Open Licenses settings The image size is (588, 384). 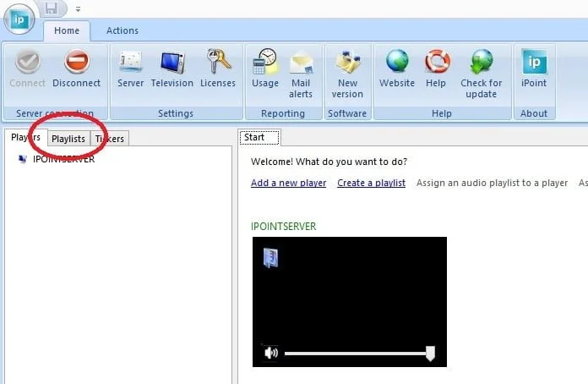[x=218, y=69]
